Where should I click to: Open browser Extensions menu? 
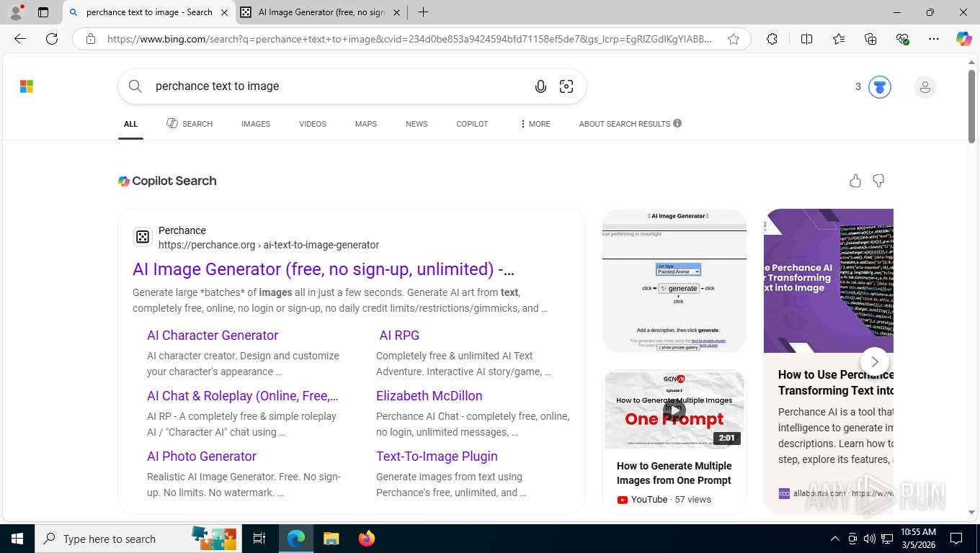[x=772, y=39]
